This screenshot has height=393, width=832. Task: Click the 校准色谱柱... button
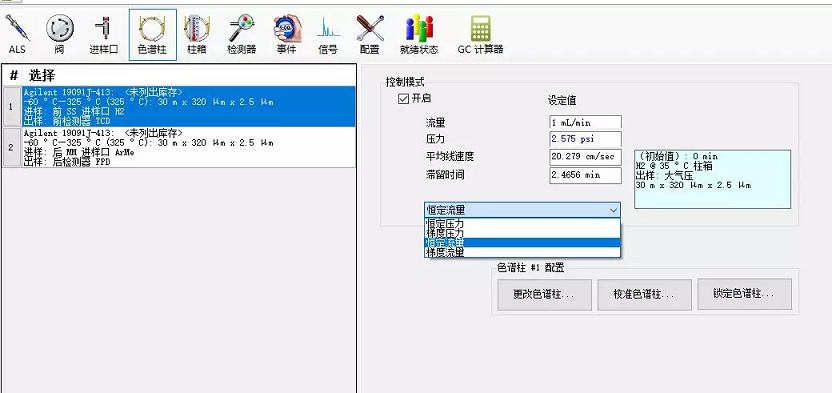(x=645, y=294)
